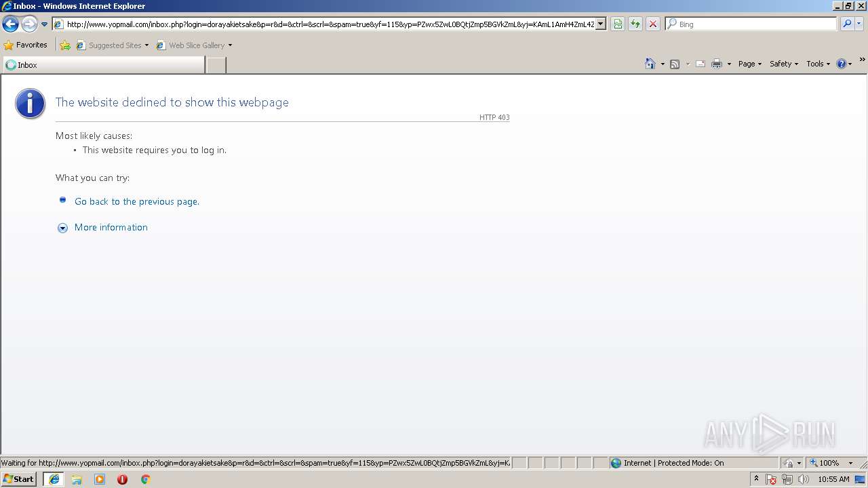This screenshot has width=868, height=488.
Task: Click the Refresh page icon
Action: coord(635,24)
